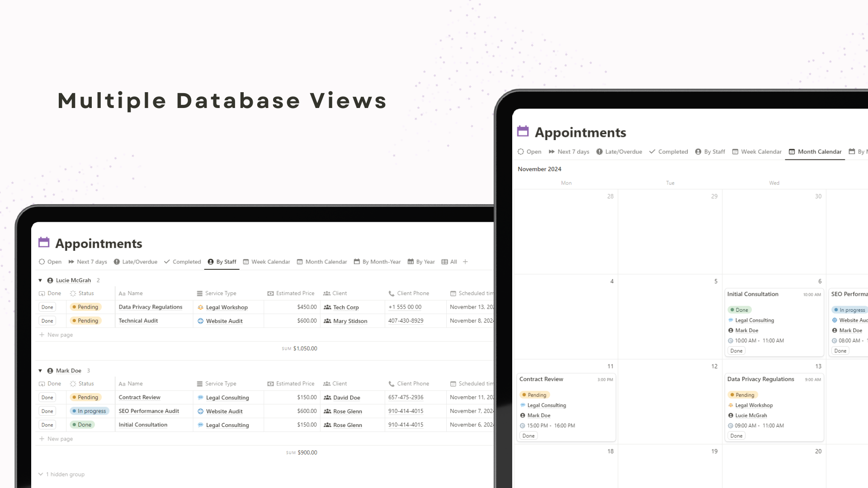Click the Status column header in the Mark Doe table

(x=82, y=384)
